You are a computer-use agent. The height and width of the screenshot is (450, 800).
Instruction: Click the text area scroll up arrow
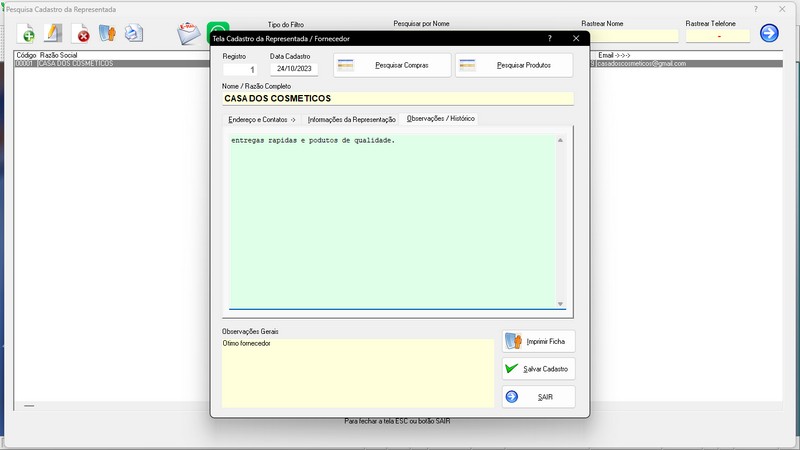click(x=560, y=140)
